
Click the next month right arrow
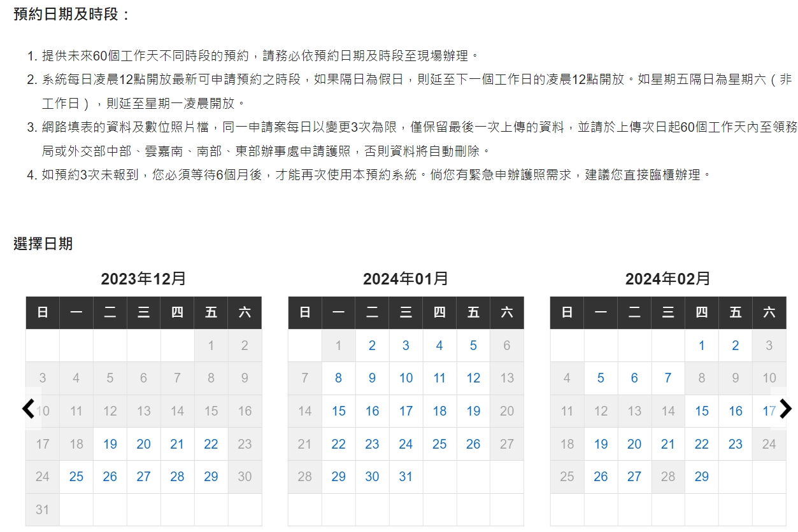(785, 409)
